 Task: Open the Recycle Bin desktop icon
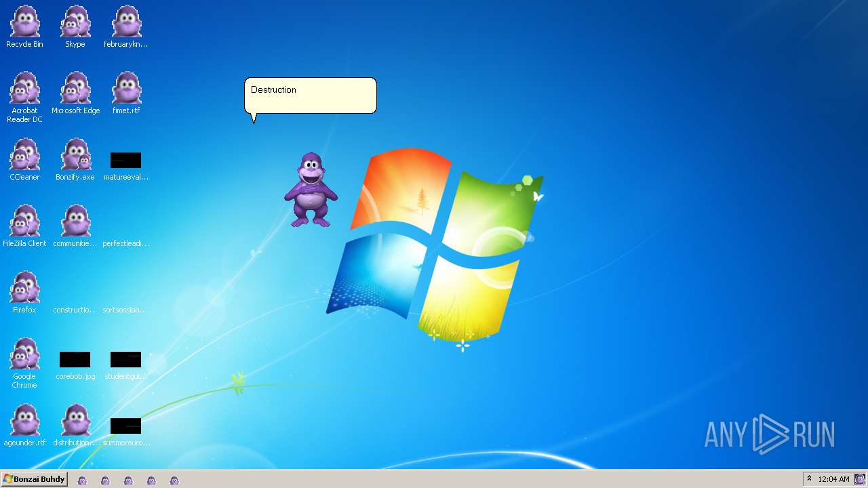click(24, 27)
